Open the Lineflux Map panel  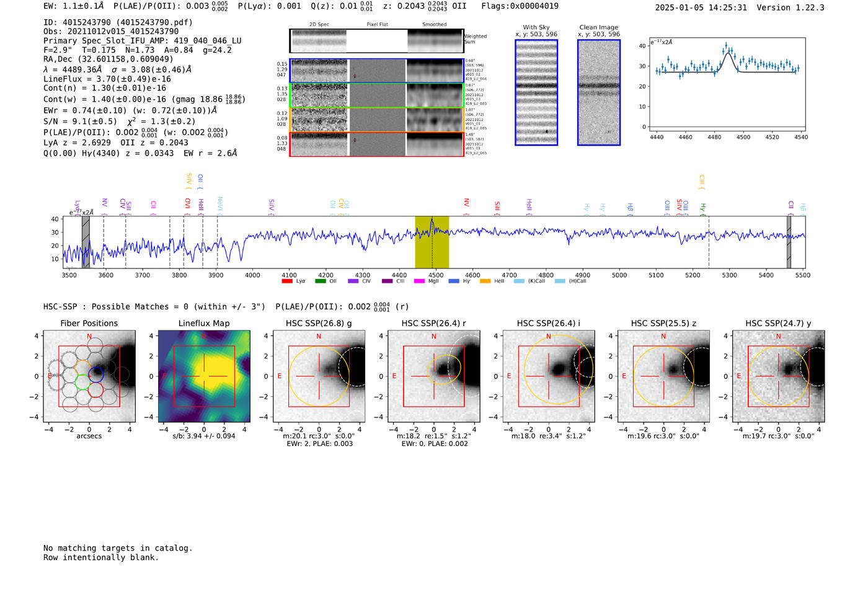click(x=204, y=376)
